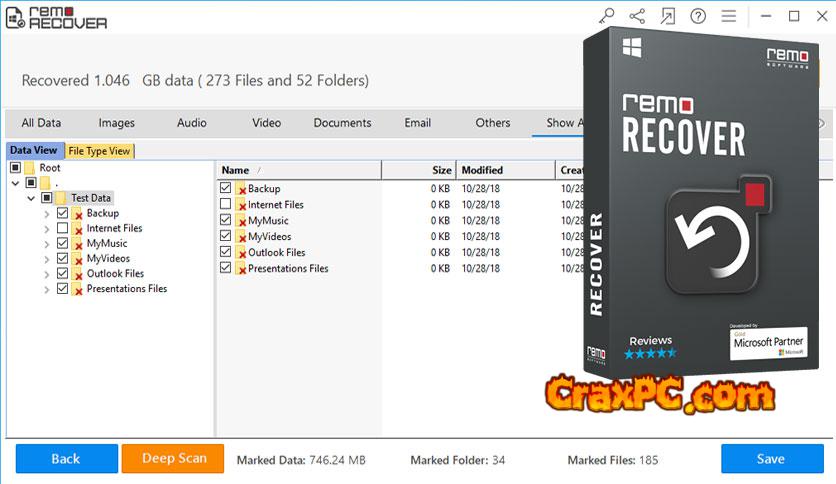Collapse the Test Data tree node
The image size is (836, 484).
click(x=31, y=198)
